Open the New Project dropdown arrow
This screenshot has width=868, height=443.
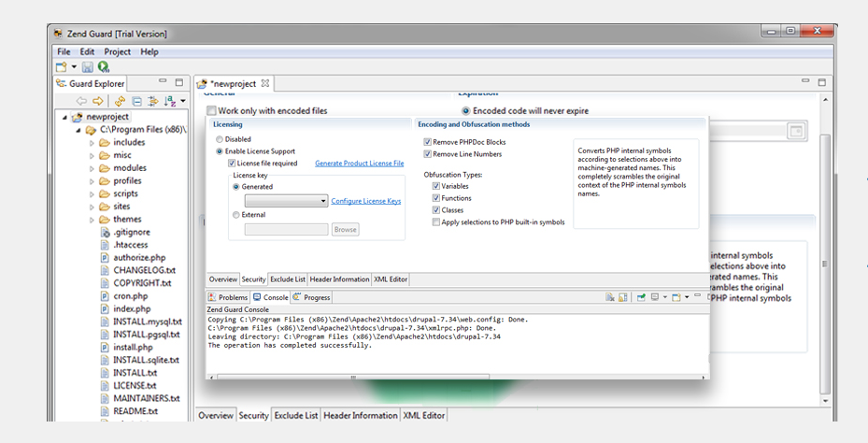(74, 67)
